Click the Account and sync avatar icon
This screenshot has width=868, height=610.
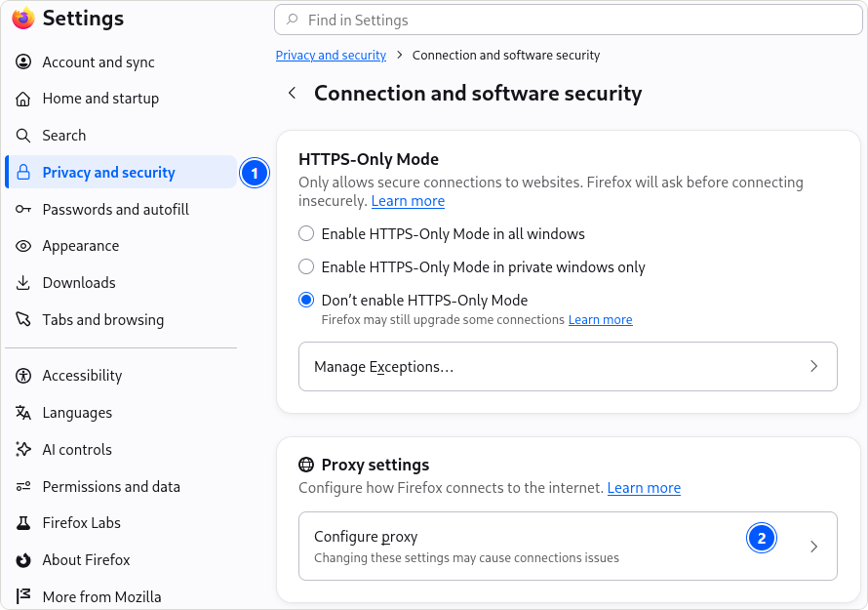(x=23, y=61)
